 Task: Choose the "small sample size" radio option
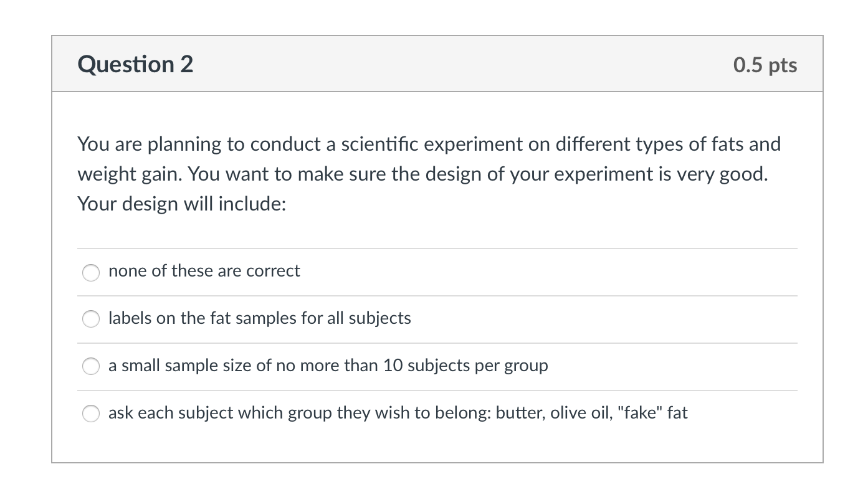(91, 367)
